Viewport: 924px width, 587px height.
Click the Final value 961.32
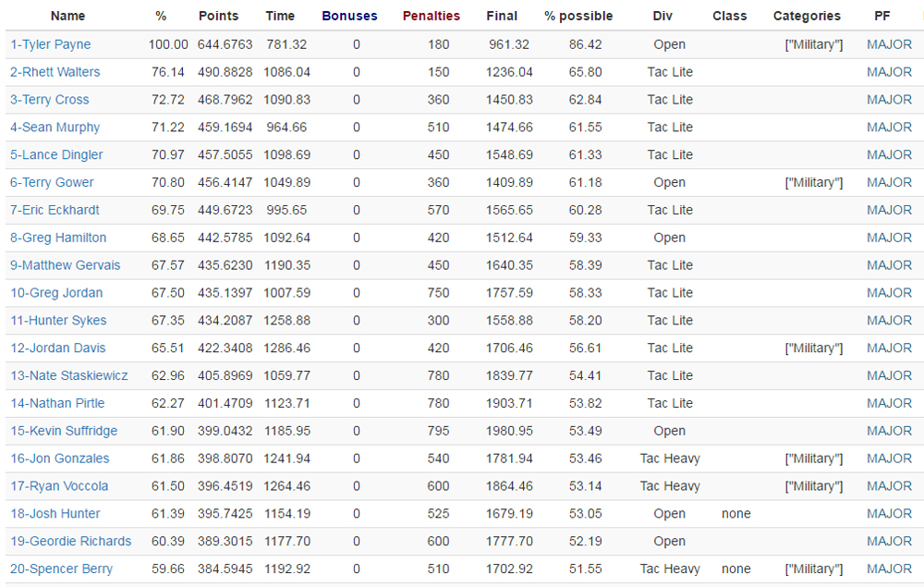(x=509, y=44)
